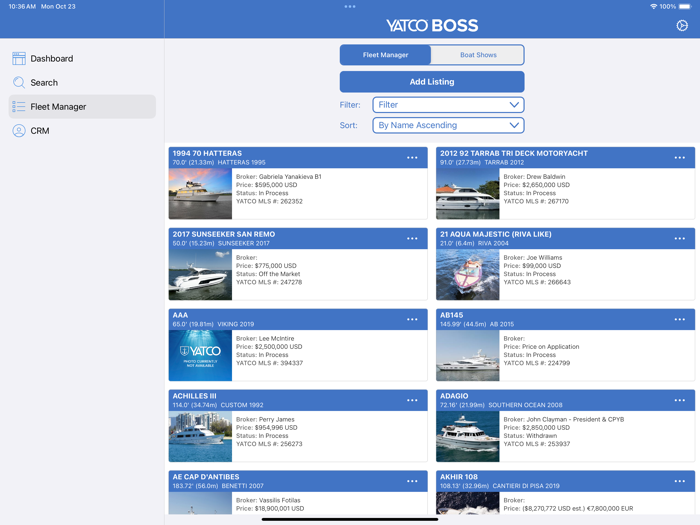Open the Sunseeker San Remo boat photo
700x525 pixels.
tap(200, 275)
